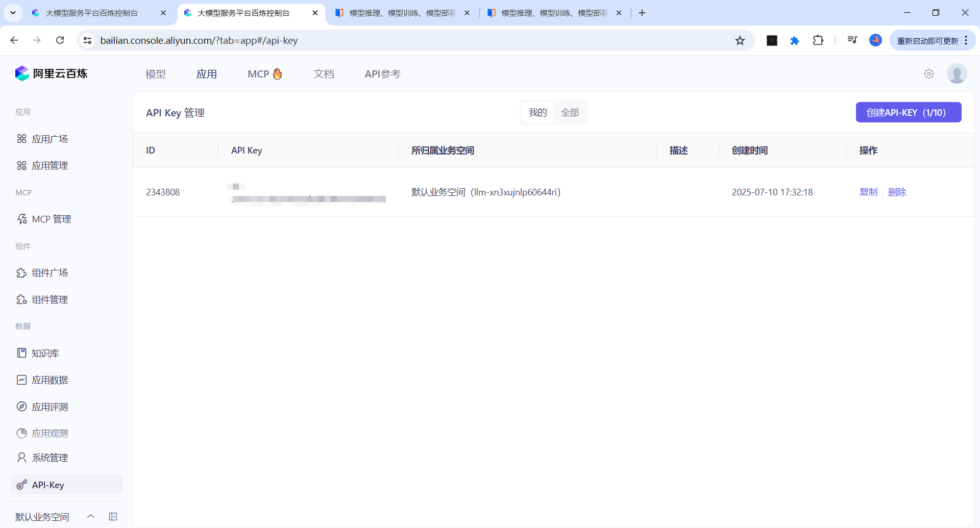The height and width of the screenshot is (528, 980).
Task: Click the 应用广场 sidebar icon
Action: tap(21, 139)
